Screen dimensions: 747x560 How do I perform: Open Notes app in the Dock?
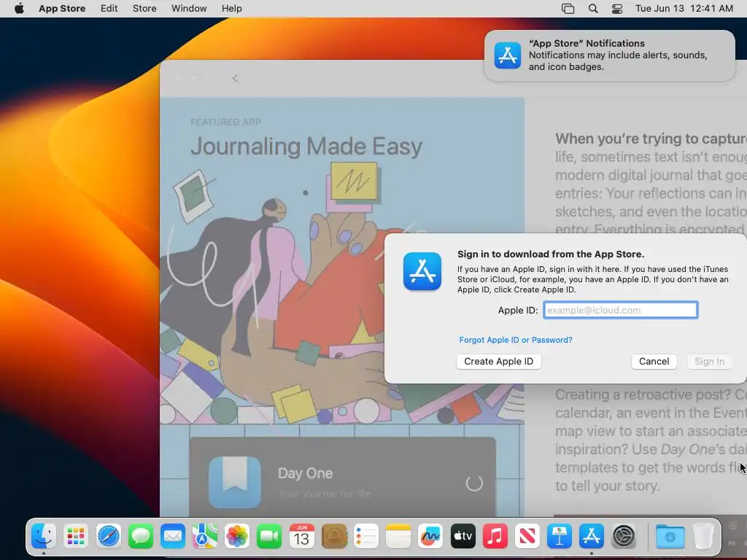point(398,537)
